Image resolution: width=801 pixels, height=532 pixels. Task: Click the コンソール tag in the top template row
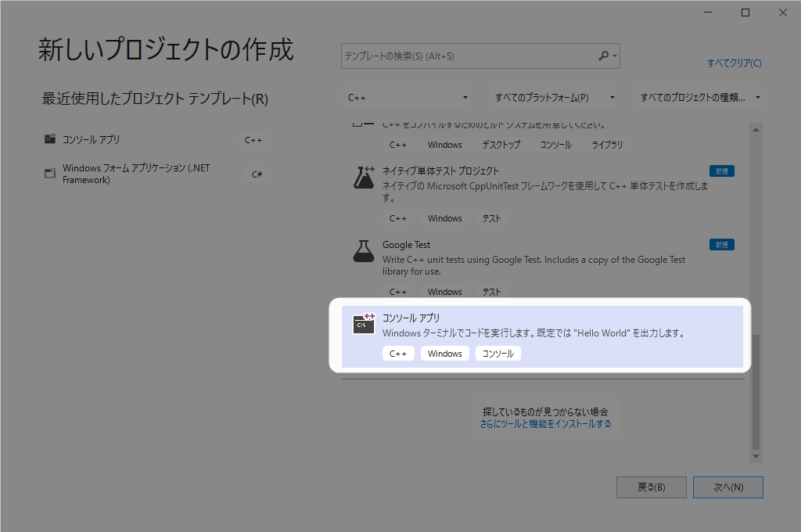pyautogui.click(x=556, y=145)
